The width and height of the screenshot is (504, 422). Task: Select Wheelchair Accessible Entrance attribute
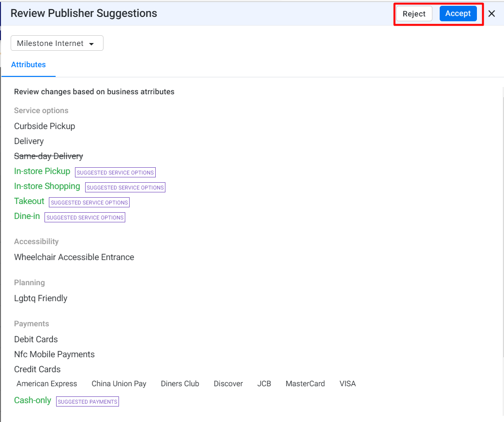pyautogui.click(x=74, y=257)
